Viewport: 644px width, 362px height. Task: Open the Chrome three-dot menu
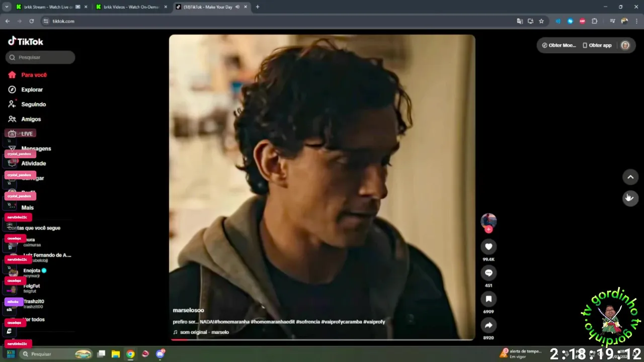636,21
